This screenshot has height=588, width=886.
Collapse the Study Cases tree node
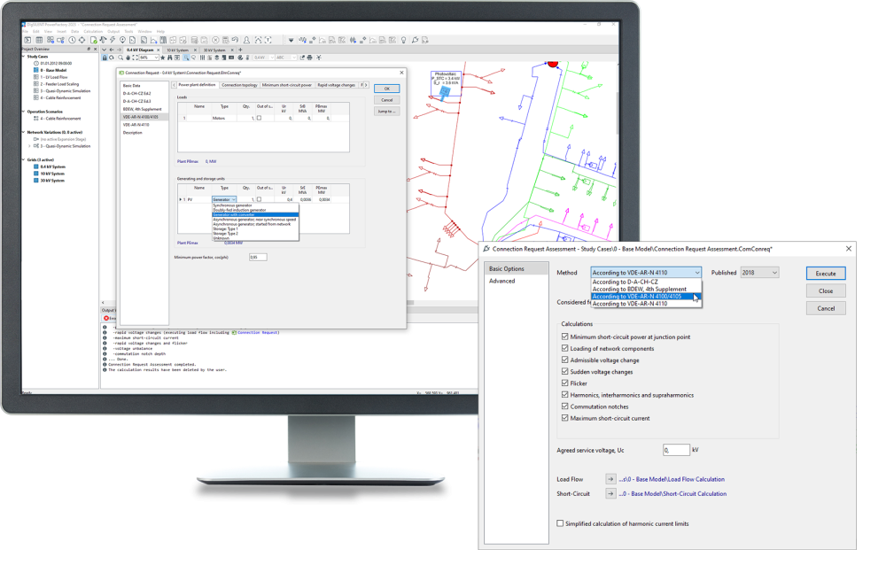point(24,57)
